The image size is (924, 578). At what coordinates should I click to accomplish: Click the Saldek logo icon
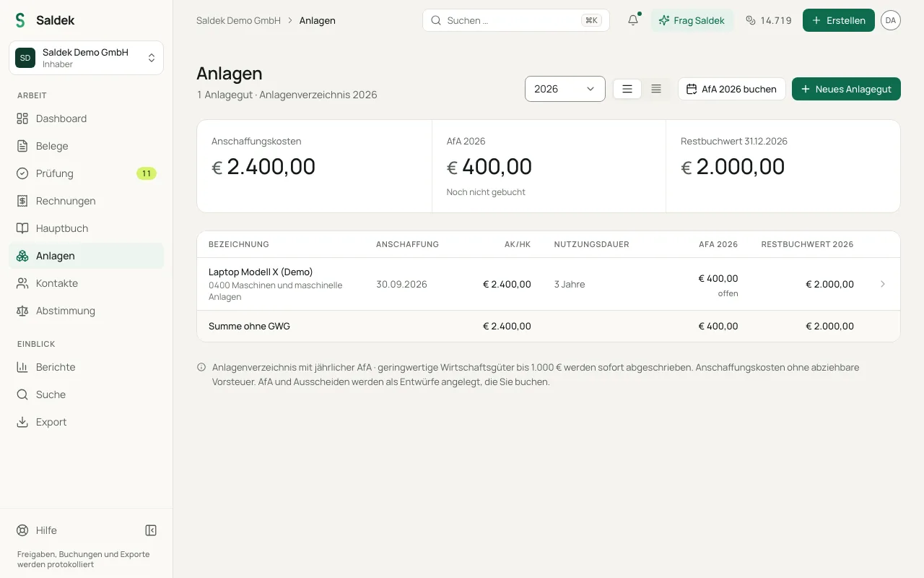click(x=20, y=20)
